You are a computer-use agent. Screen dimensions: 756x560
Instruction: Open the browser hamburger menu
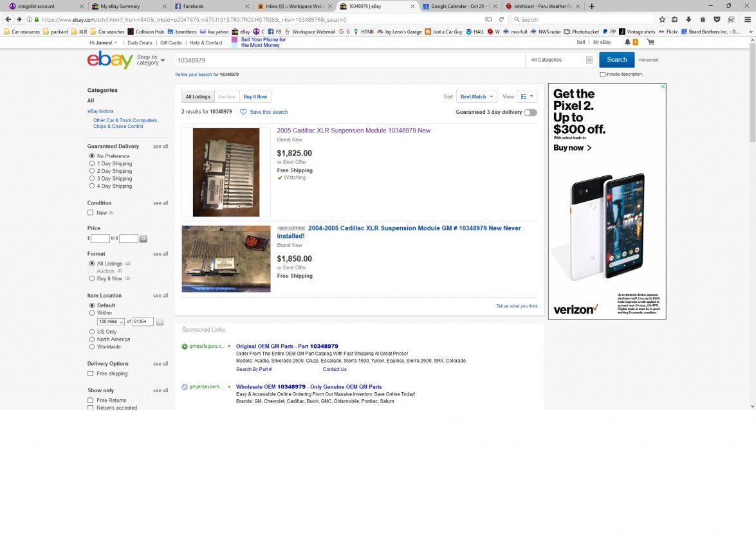pyautogui.click(x=748, y=19)
